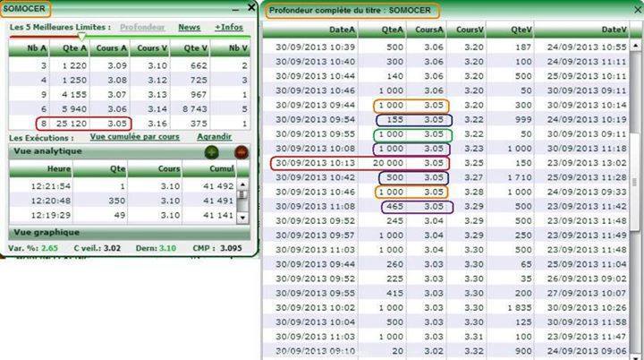This screenshot has width=644, height=360.
Task: Click the 41 492 cumul value
Action: [218, 186]
